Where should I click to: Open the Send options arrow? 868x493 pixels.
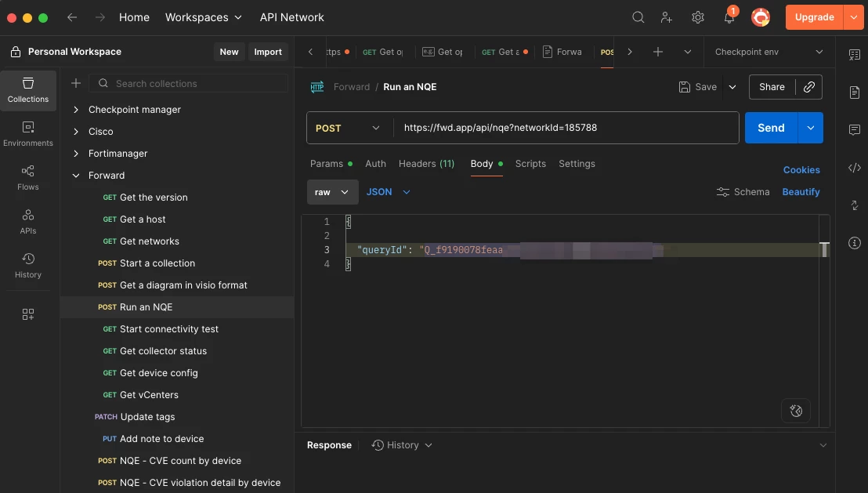pyautogui.click(x=811, y=128)
